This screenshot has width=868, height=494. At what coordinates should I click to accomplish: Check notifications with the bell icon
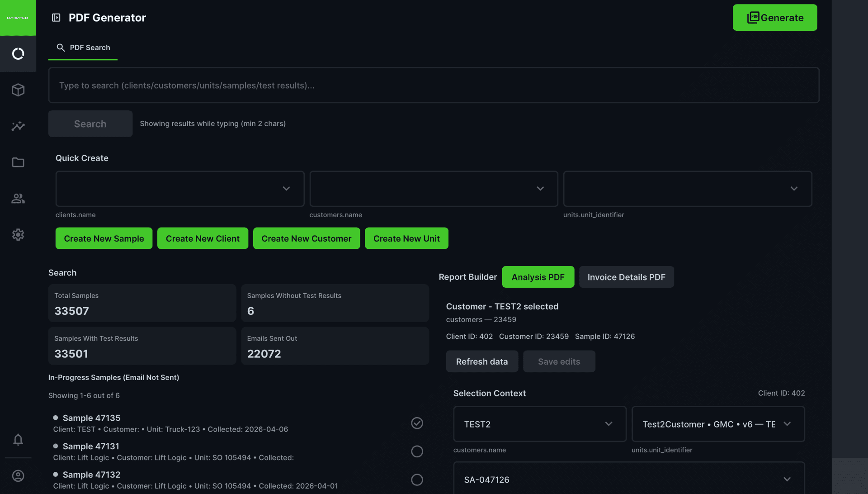(18, 440)
